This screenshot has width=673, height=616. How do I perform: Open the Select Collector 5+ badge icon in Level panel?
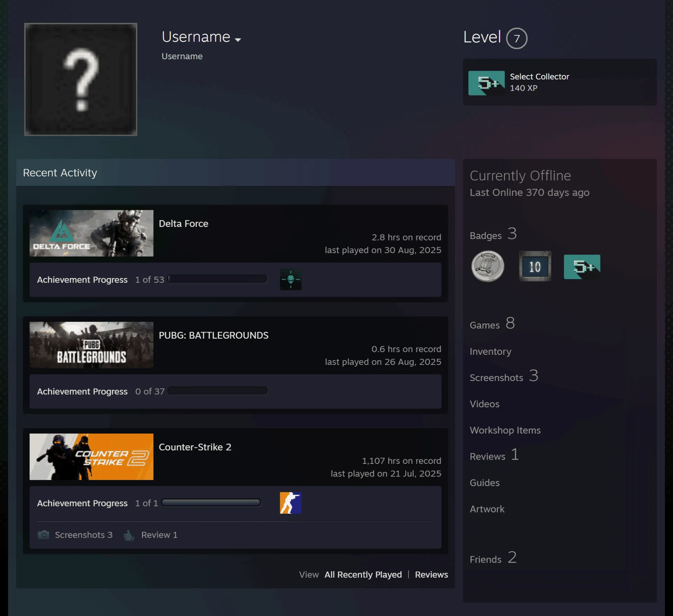pos(487,83)
